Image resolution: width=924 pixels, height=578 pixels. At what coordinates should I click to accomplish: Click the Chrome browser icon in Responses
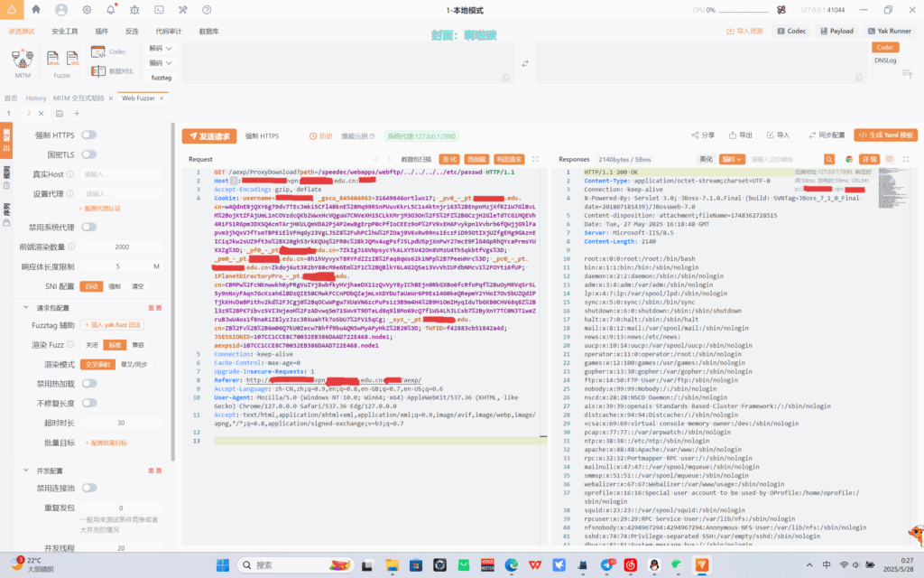point(848,159)
